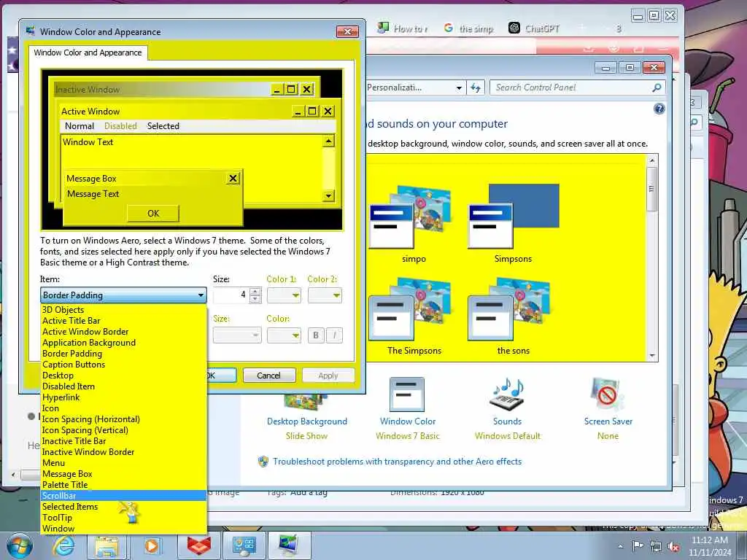The height and width of the screenshot is (560, 747).
Task: Select ToolTip in the Item list
Action: pos(123,518)
